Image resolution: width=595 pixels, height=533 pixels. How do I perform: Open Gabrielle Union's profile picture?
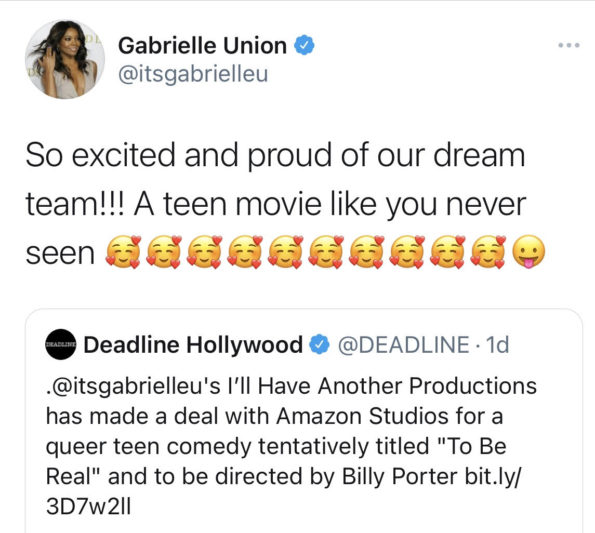point(65,59)
